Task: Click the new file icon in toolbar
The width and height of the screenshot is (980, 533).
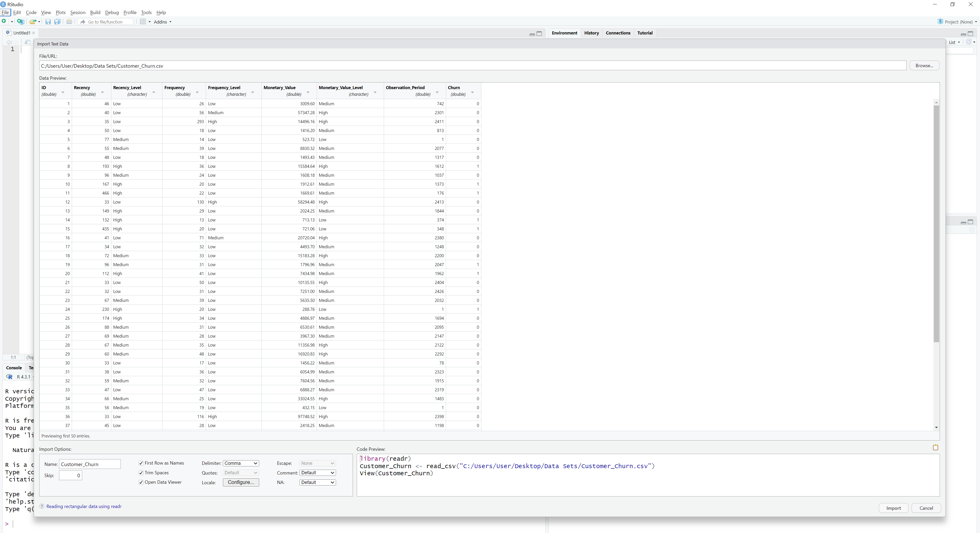Action: (4, 22)
